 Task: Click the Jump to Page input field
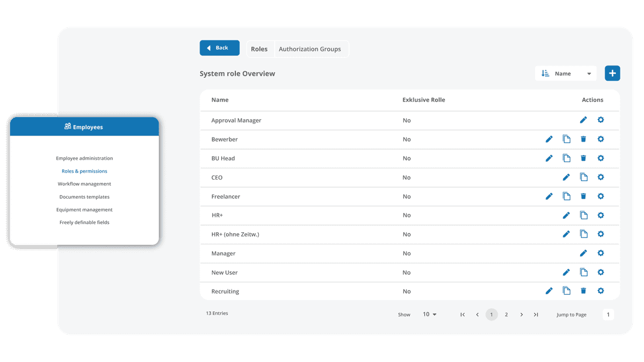pos(608,314)
